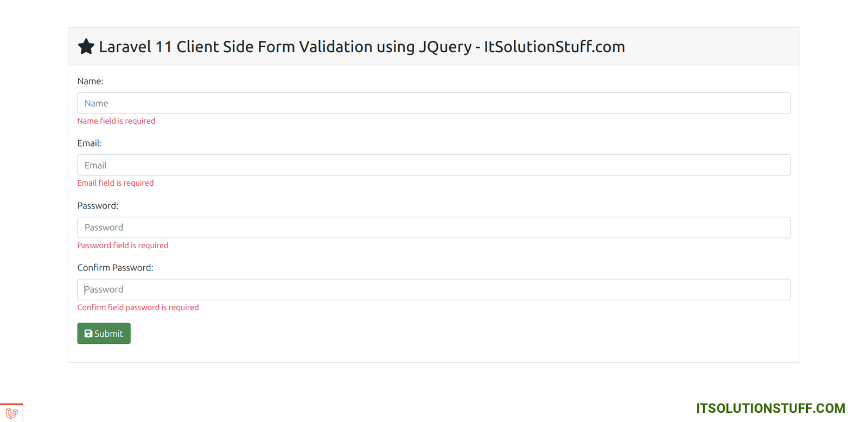Open the ITSOLUTIONSTUFF.COM link at bottom right
Image resolution: width=868 pixels, height=422 pixels.
(x=770, y=408)
